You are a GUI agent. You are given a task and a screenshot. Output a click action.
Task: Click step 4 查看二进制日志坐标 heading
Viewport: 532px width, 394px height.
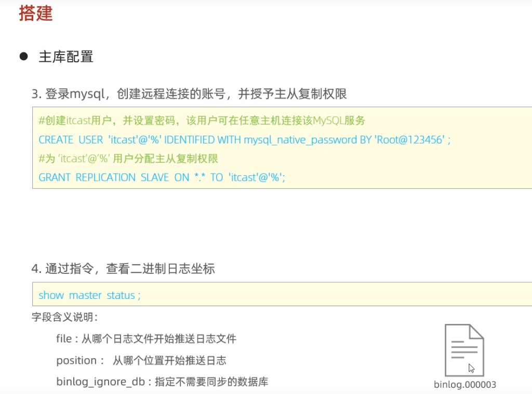[x=123, y=269]
